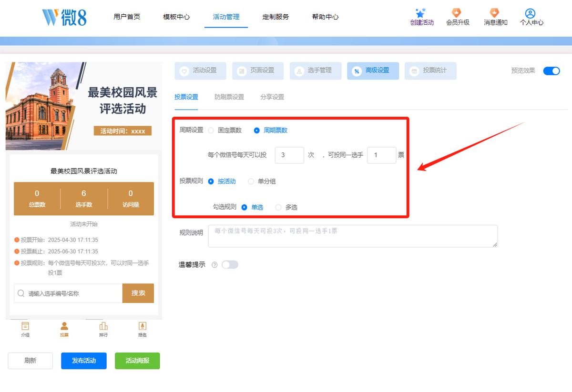
Task: Open 活动管理 in top navigation
Action: click(226, 17)
